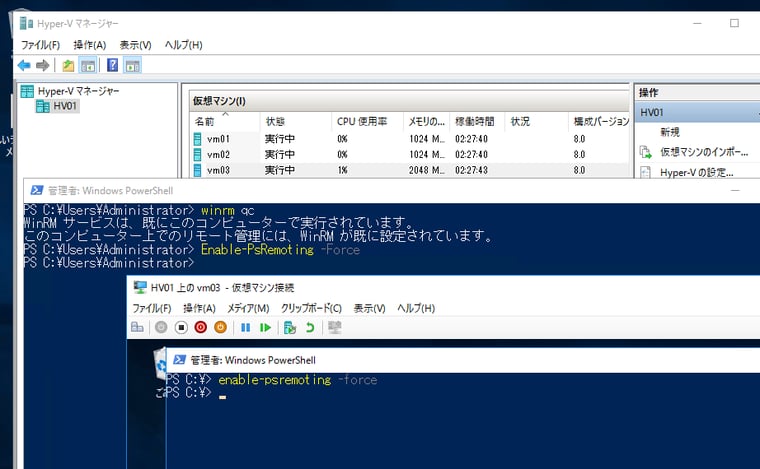Open ヘルプ(H) menu in Hyper-V Manager
Viewport: 760px width, 469px height.
click(x=183, y=45)
